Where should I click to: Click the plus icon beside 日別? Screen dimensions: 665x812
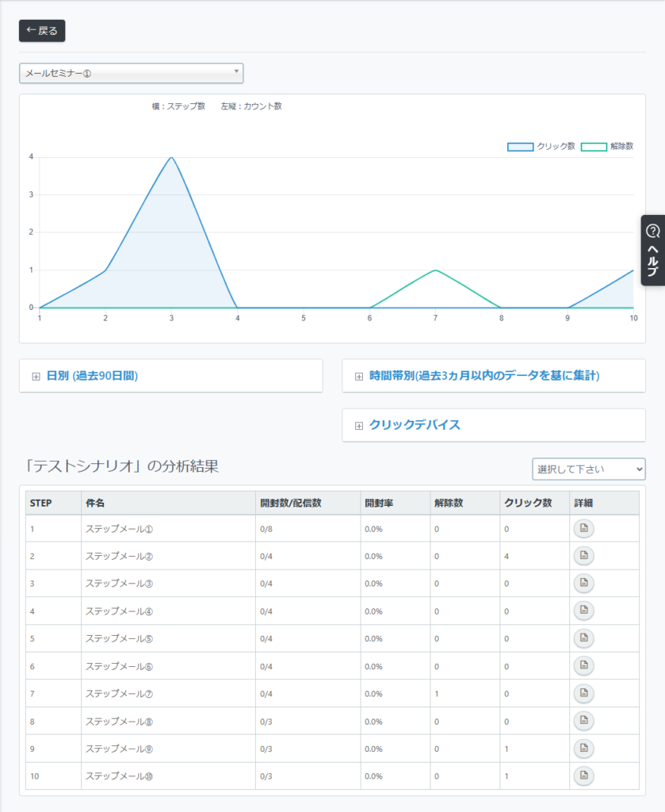tap(36, 377)
